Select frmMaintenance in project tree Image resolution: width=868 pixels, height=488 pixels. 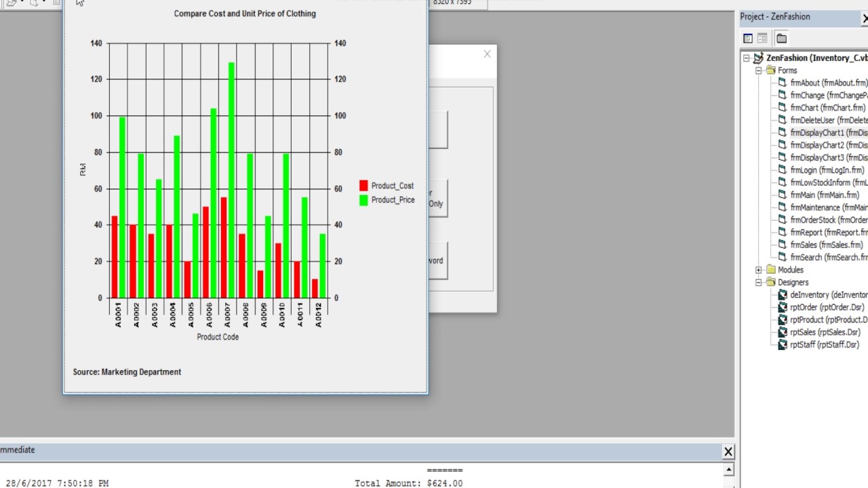(x=829, y=207)
